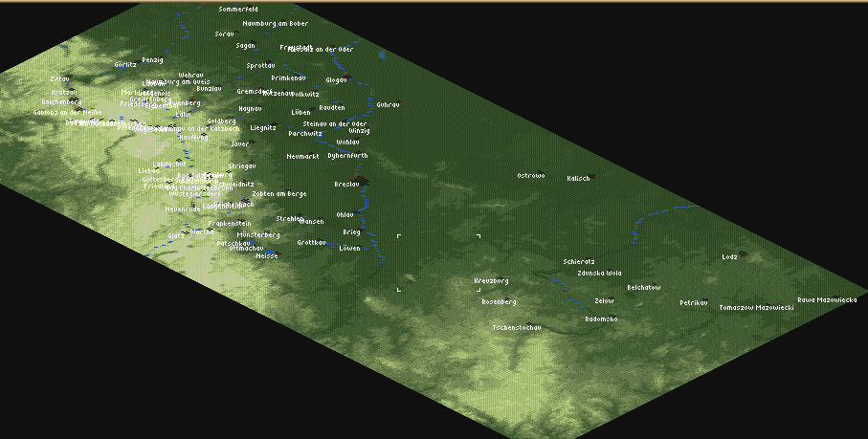Open the Rawa Mazowiecka town label
The image size is (868, 439).
pyautogui.click(x=827, y=299)
